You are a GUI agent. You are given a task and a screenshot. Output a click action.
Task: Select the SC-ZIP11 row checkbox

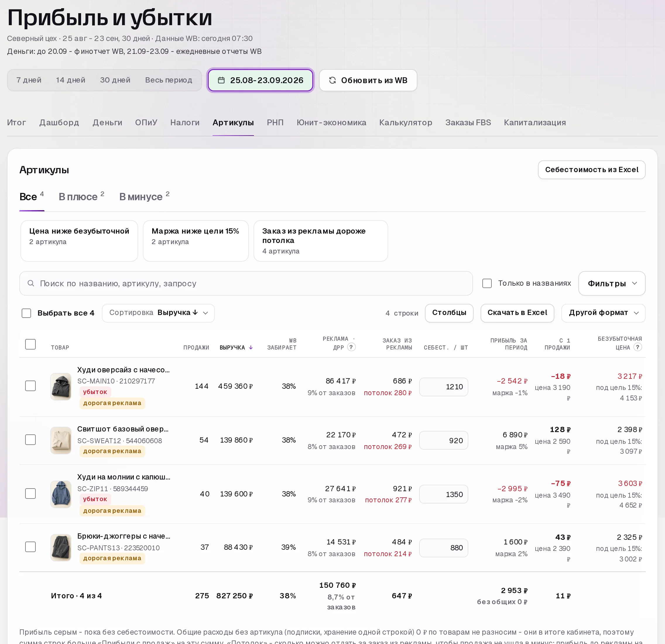coord(30,494)
